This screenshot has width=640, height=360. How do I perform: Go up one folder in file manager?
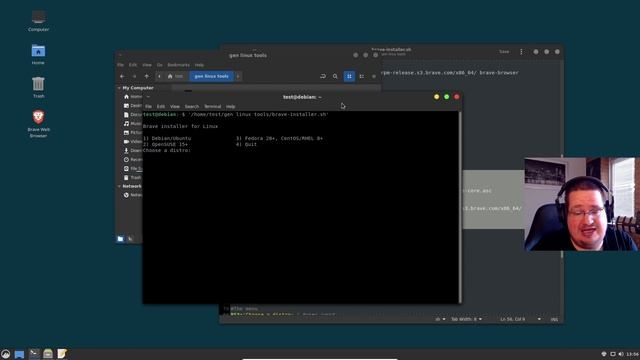147,76
